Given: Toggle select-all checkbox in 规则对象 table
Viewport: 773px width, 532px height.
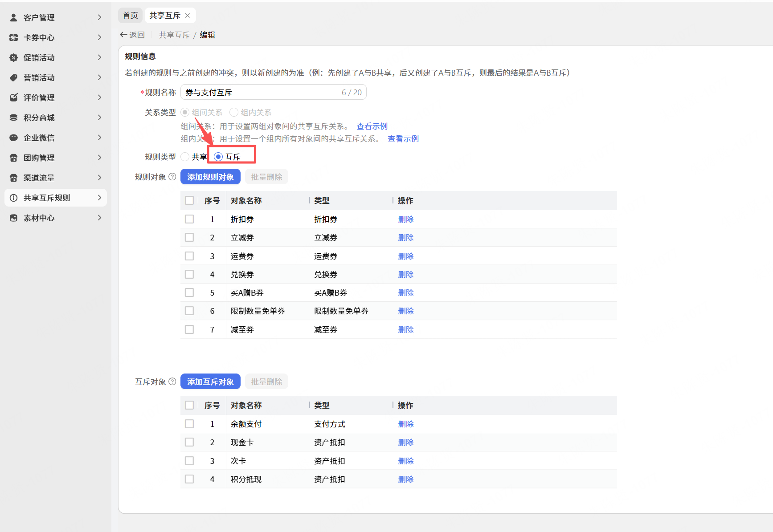Looking at the screenshot, I should 189,200.
